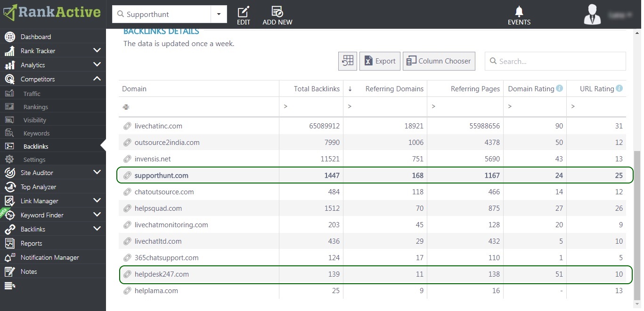Click the Rank Tracker chart icon
Screen dimensions: 644x311
[9, 51]
